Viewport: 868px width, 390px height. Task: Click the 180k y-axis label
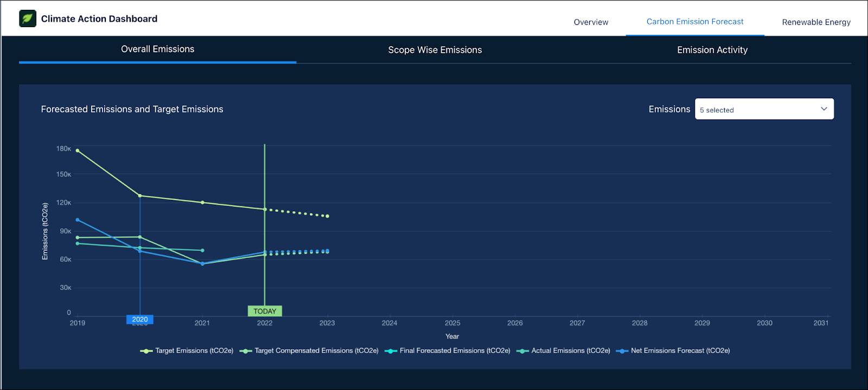[63, 149]
